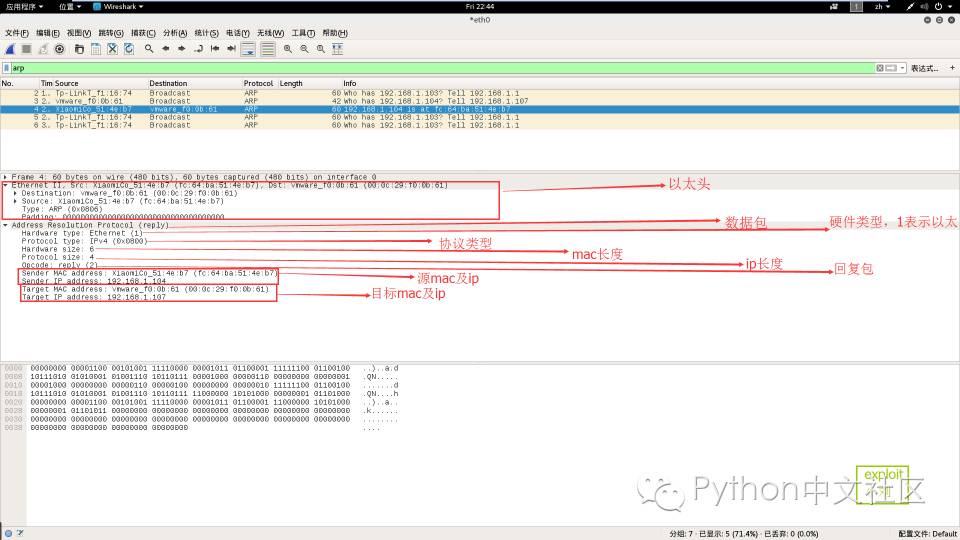Select the Target IP address 192.168.1.107 field
Screen dimensions: 960x540
[x=94, y=297]
